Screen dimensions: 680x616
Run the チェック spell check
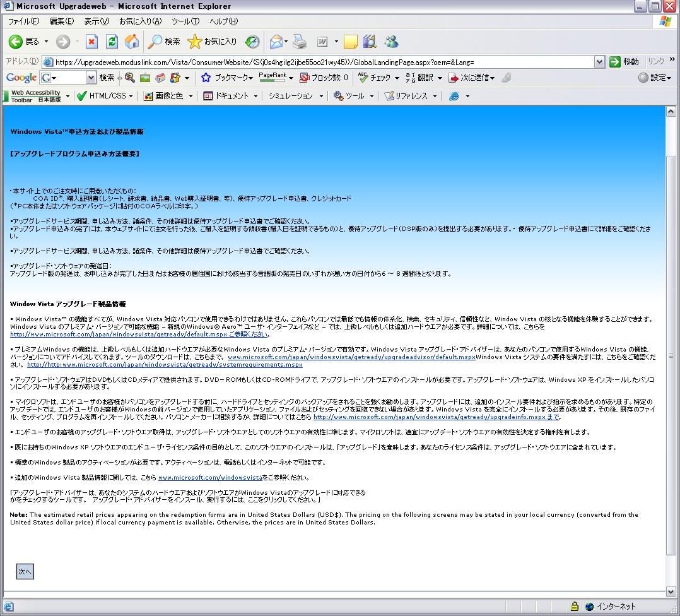click(375, 78)
